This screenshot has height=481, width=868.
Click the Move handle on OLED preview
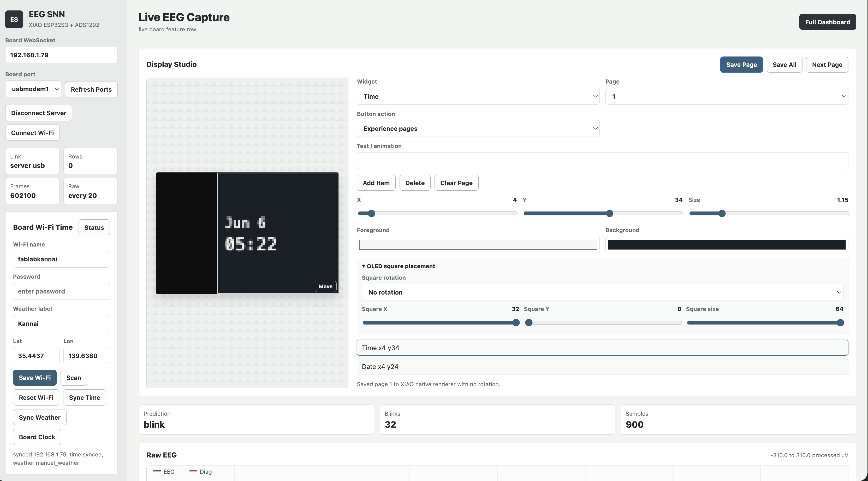tap(325, 286)
